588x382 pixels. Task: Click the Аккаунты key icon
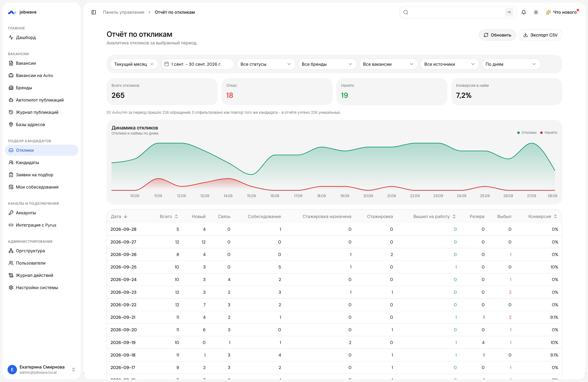pos(11,213)
